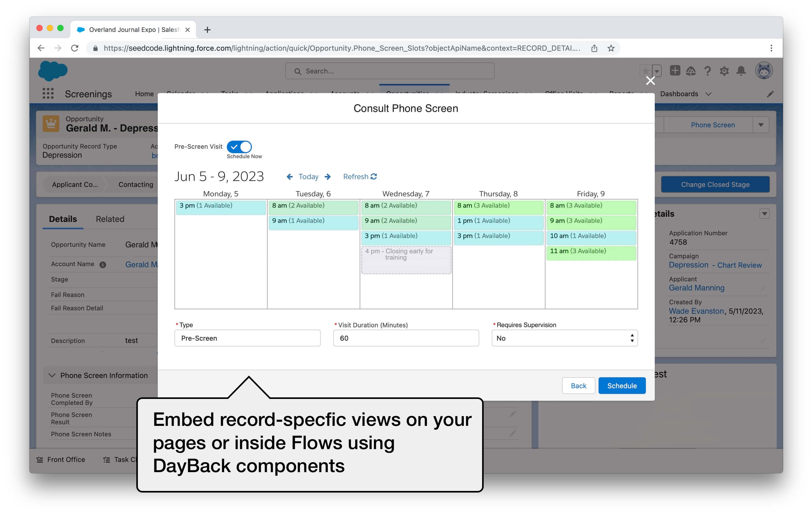Select Monday 3 pm (1 Available) slot
812x515 pixels.
(221, 207)
